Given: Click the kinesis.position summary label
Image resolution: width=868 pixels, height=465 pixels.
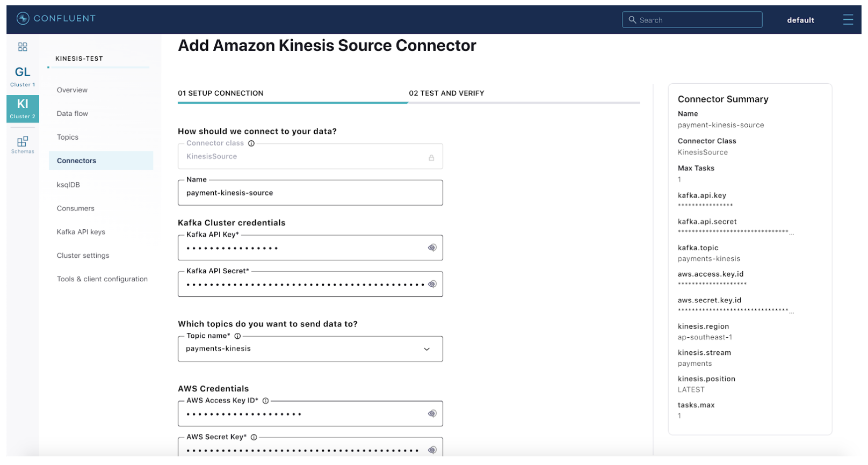Looking at the screenshot, I should [706, 379].
